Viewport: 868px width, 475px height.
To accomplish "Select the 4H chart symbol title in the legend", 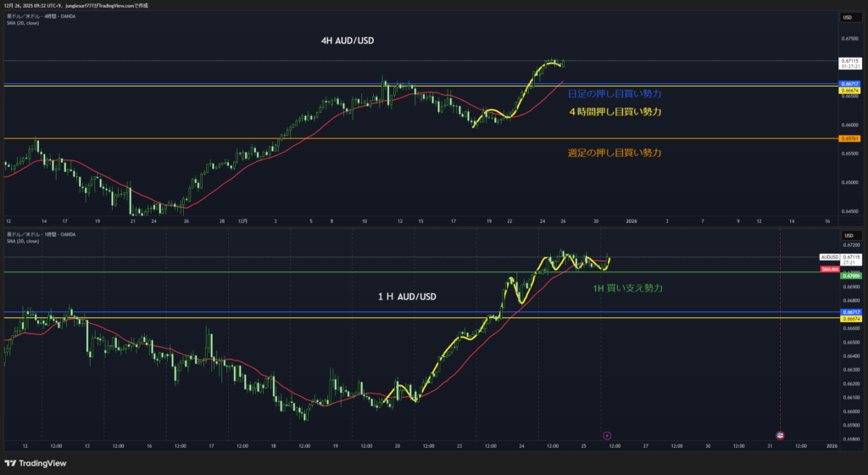I will pyautogui.click(x=42, y=18).
